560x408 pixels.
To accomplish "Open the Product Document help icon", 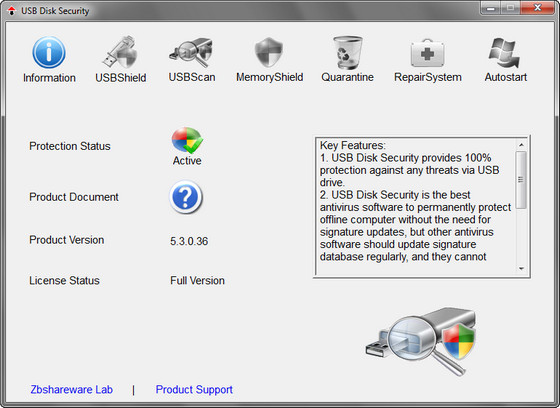I will coord(186,197).
